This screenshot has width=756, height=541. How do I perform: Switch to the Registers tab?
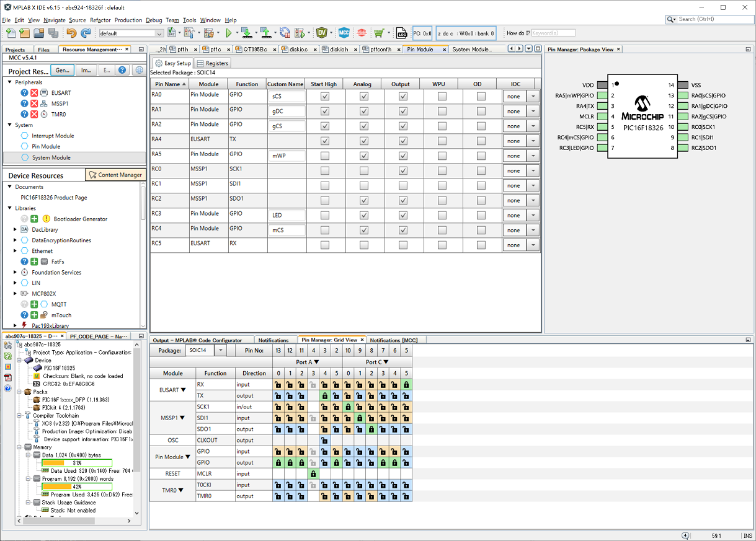click(212, 63)
